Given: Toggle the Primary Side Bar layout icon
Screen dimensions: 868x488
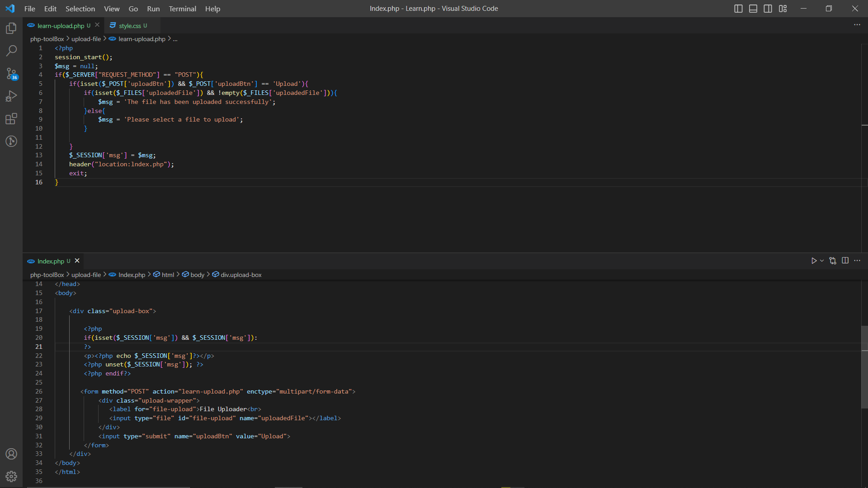Looking at the screenshot, I should (x=738, y=9).
